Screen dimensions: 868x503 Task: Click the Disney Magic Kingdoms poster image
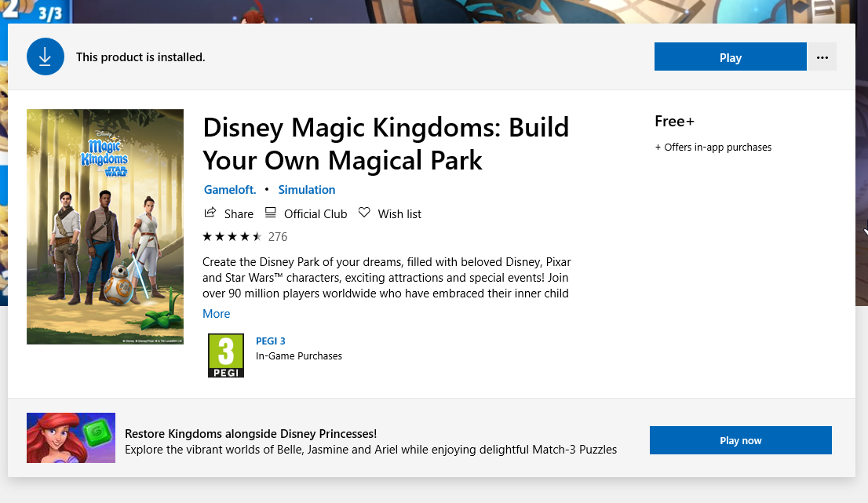[105, 227]
